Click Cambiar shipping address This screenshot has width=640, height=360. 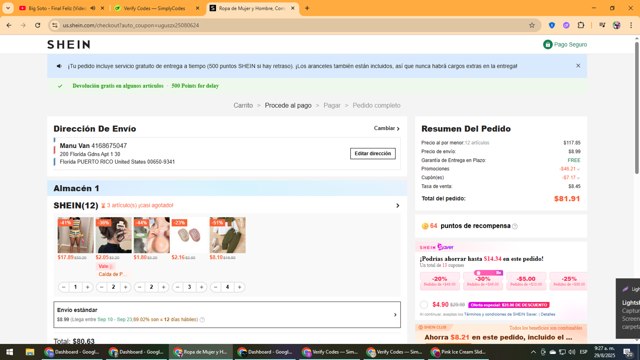[387, 128]
